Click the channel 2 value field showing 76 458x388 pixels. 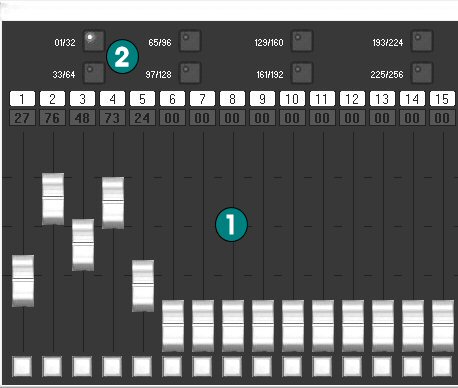(x=52, y=118)
